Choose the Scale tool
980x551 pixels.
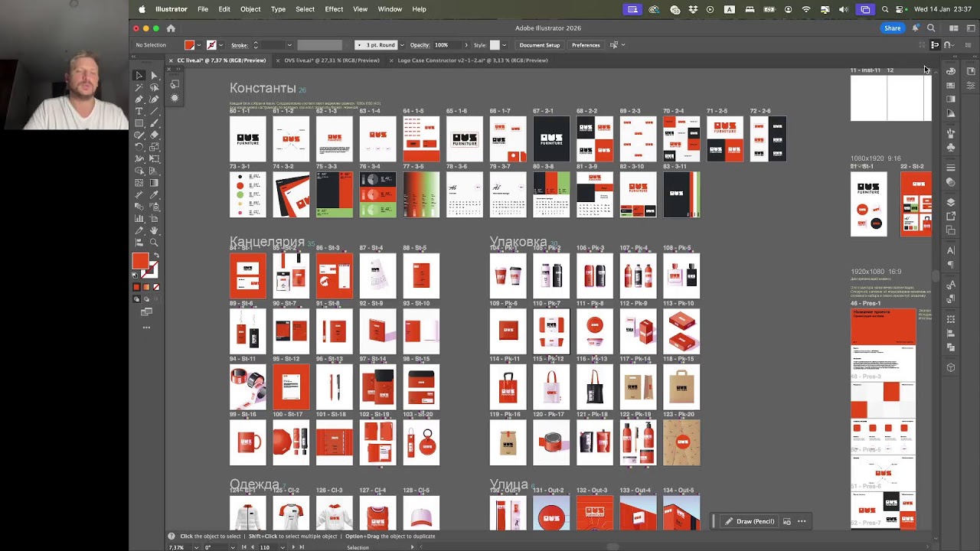(x=154, y=147)
